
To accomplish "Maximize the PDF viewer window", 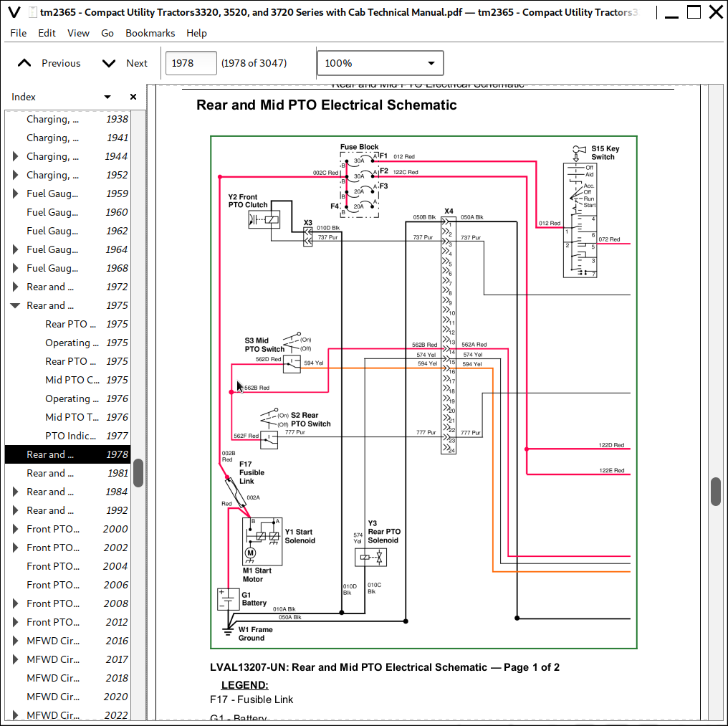I will point(694,12).
